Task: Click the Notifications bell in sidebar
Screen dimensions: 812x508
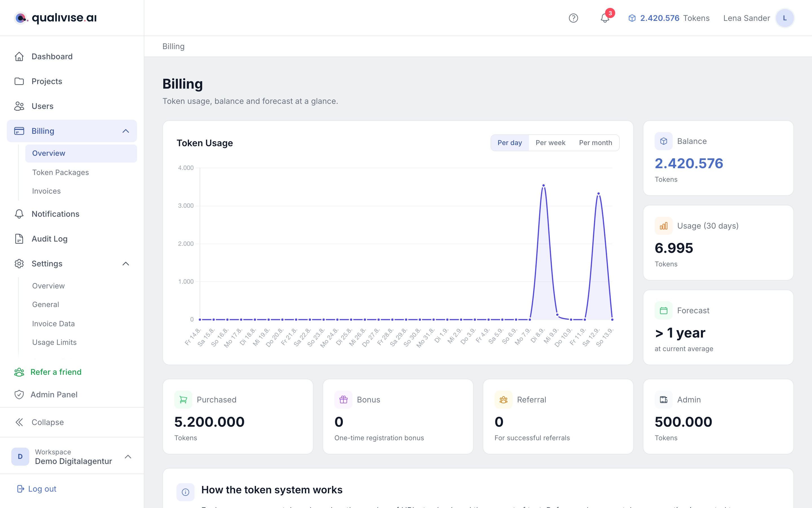Action: pyautogui.click(x=19, y=214)
